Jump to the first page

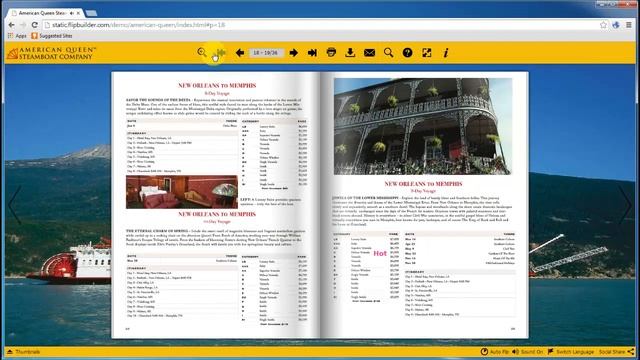(x=221, y=53)
